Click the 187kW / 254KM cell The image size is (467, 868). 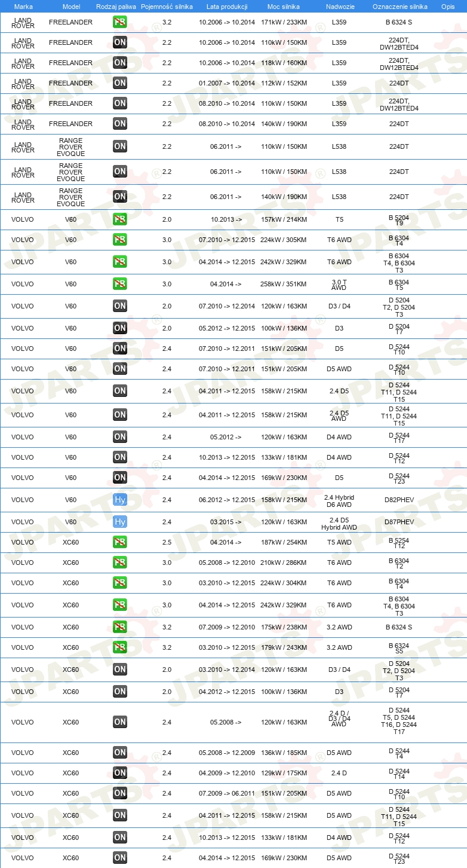click(x=284, y=542)
